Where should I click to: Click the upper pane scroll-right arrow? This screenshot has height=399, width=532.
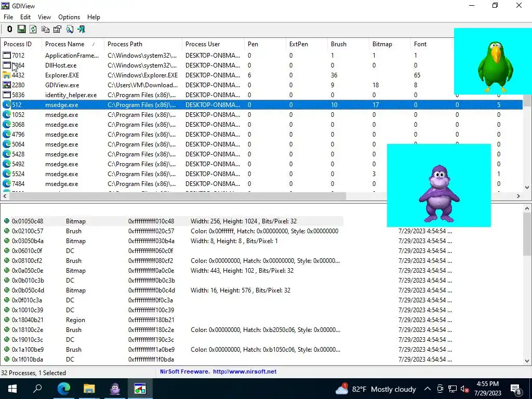click(518, 196)
